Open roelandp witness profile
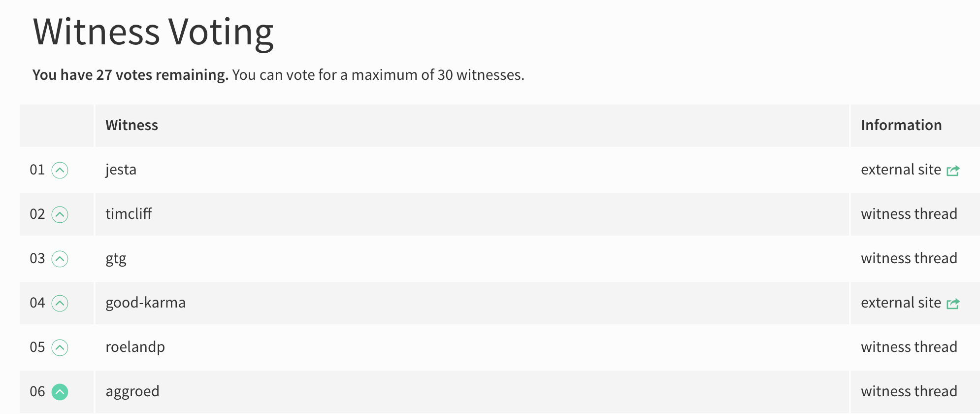Image resolution: width=980 pixels, height=414 pixels. pyautogui.click(x=135, y=347)
